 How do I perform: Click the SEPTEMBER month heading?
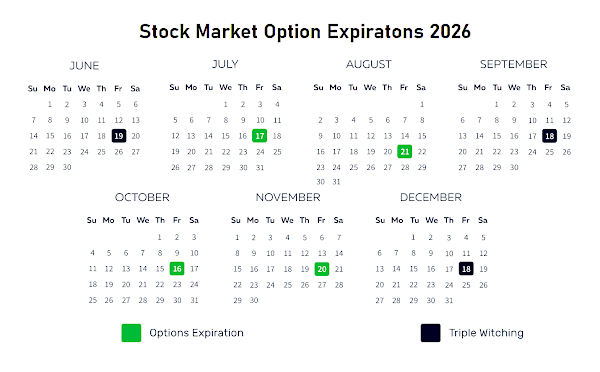coord(514,64)
